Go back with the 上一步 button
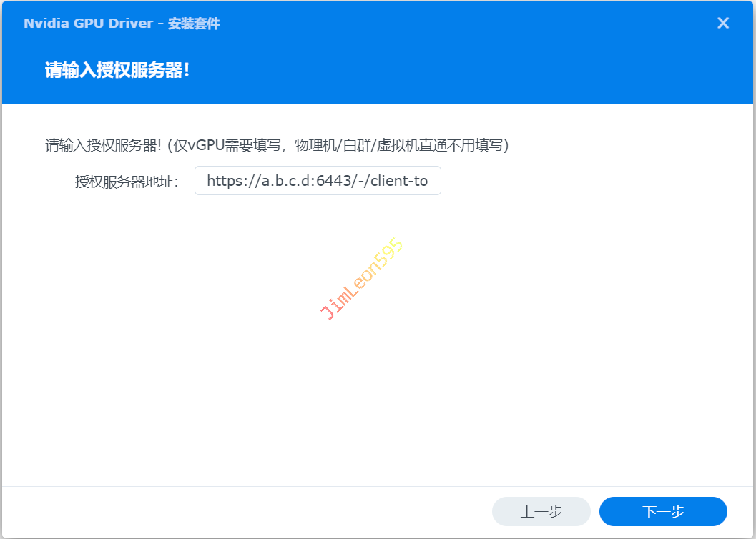 point(541,512)
